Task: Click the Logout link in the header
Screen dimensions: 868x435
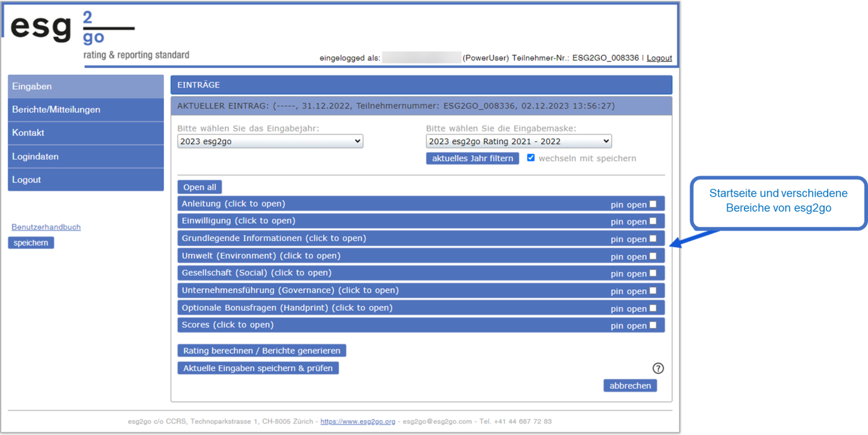Action: 659,58
